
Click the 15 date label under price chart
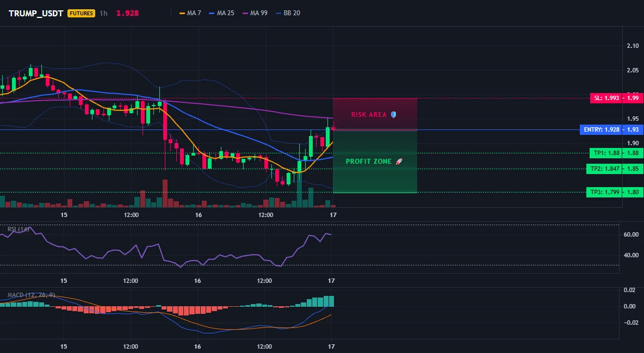[64, 215]
